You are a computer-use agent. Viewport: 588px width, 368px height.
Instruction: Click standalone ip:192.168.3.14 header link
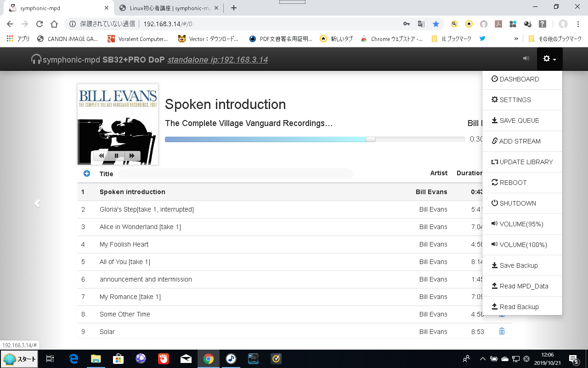[218, 60]
